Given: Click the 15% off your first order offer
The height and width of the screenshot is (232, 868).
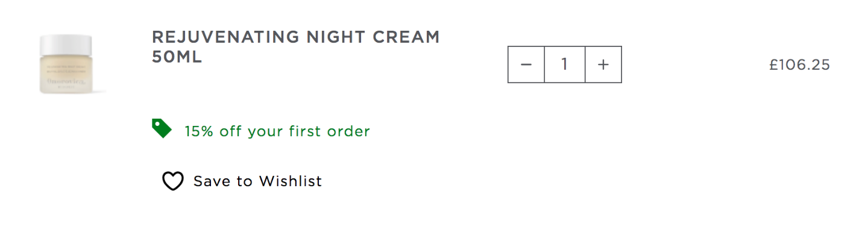Looking at the screenshot, I should point(277,131).
